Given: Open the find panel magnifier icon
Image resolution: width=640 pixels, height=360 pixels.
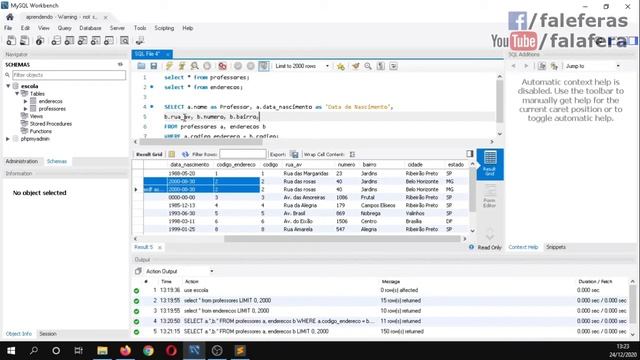Looking at the screenshot, I should click(x=368, y=66).
